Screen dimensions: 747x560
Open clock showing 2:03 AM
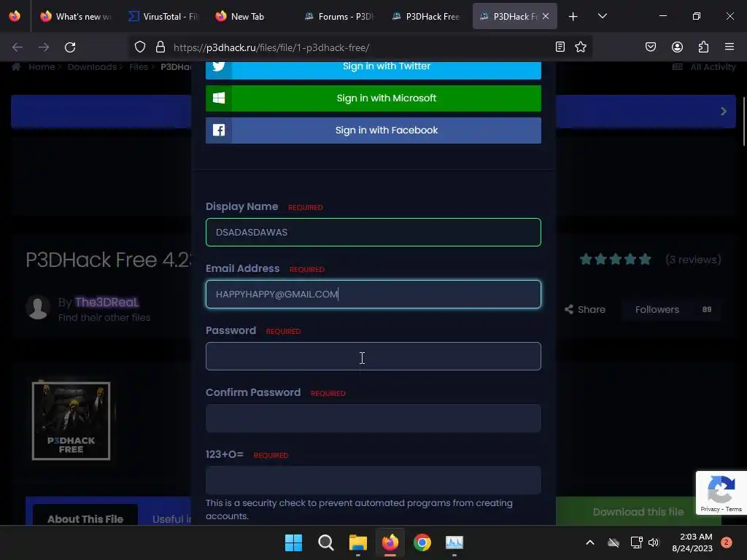click(692, 542)
